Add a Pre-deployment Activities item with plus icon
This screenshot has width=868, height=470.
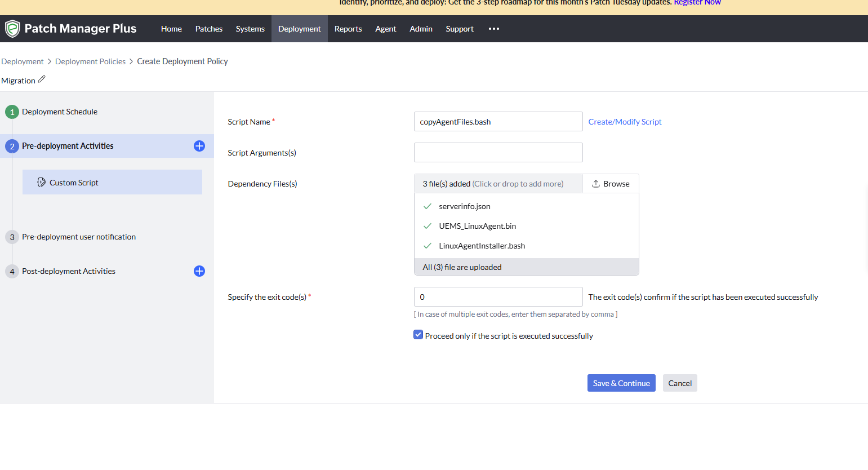point(199,146)
